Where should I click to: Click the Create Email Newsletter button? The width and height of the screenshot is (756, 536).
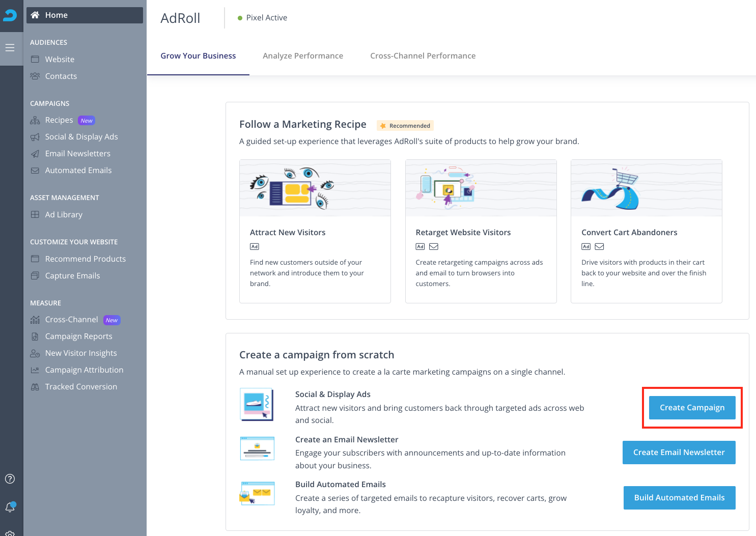(679, 453)
